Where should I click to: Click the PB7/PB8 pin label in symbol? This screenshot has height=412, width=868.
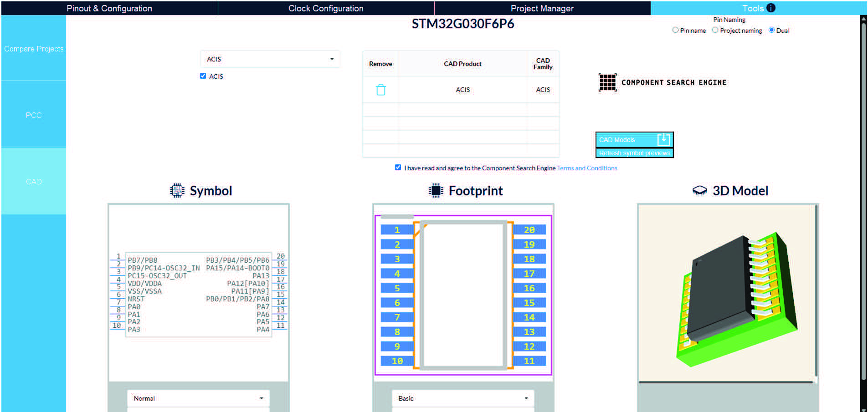point(142,260)
